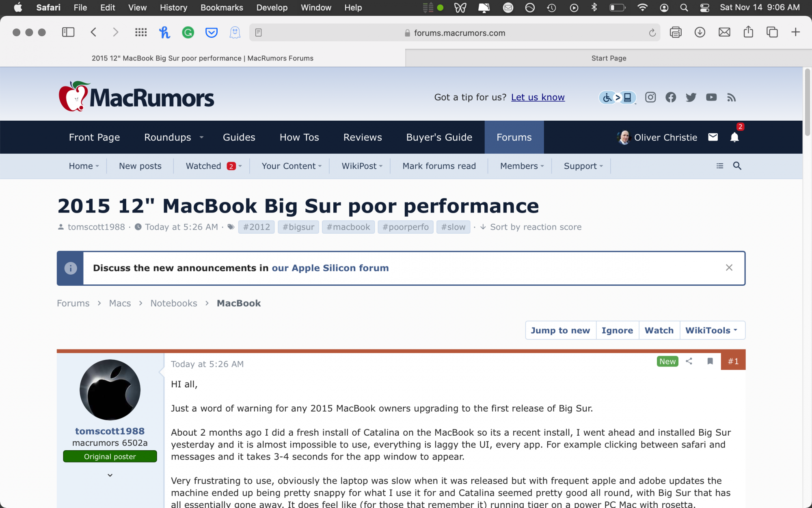
Task: Expand the Roundups dropdown
Action: tap(201, 137)
